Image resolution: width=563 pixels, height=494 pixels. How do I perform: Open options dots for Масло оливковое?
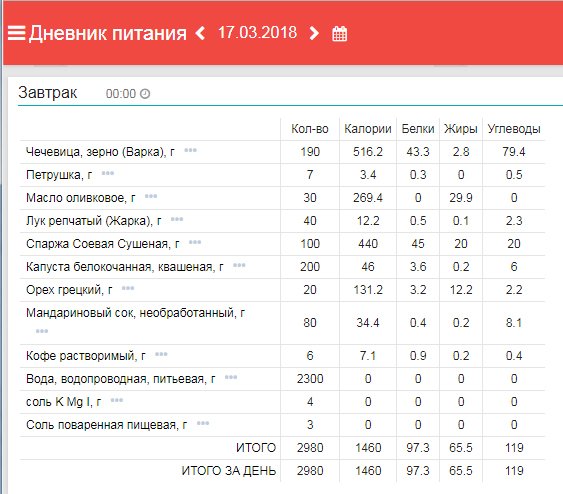[x=151, y=196]
